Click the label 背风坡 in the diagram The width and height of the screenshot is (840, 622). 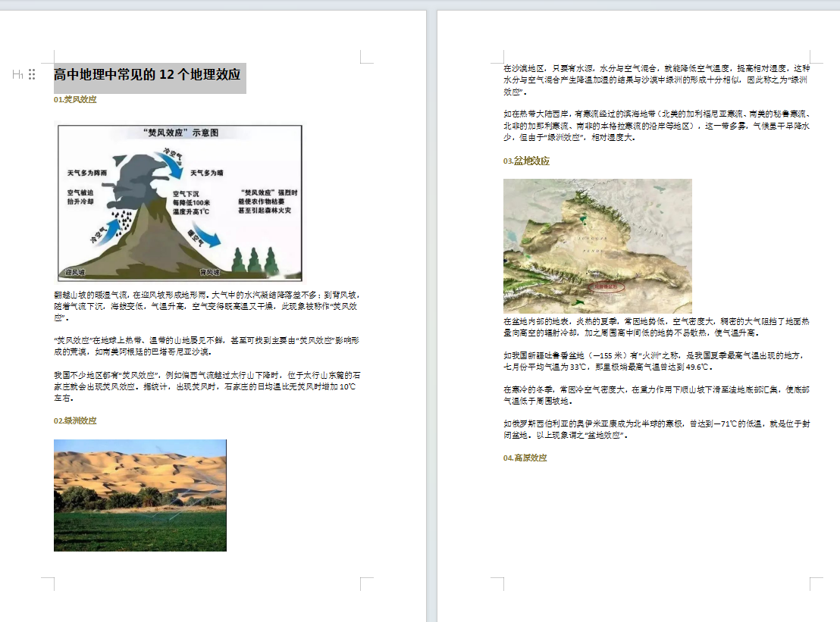pos(210,273)
